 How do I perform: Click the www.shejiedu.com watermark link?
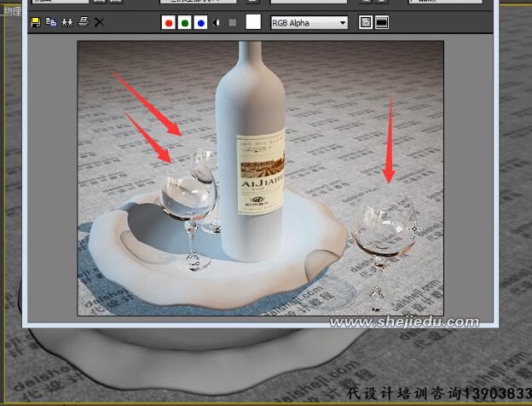404,322
